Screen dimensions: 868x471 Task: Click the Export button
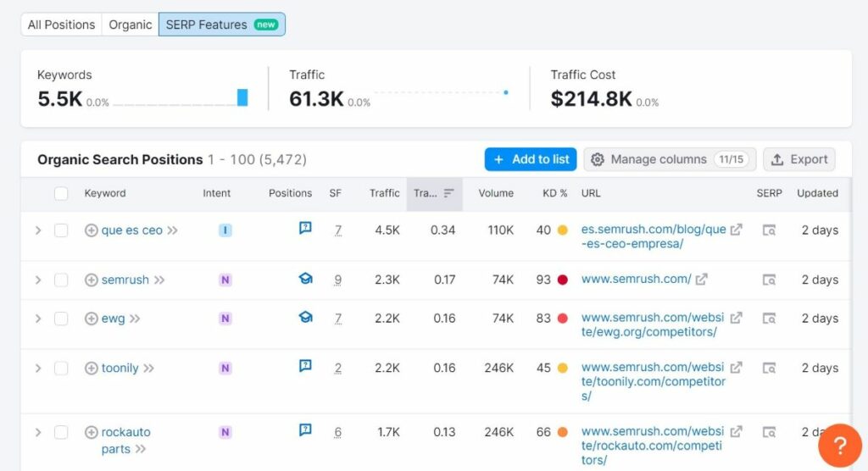[798, 159]
